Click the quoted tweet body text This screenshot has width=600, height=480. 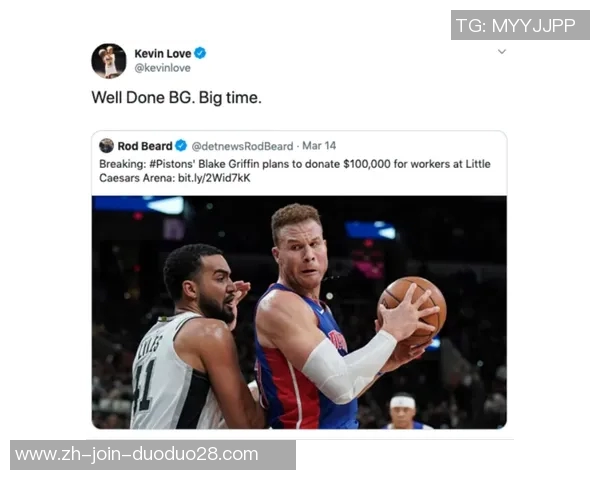pyautogui.click(x=295, y=171)
